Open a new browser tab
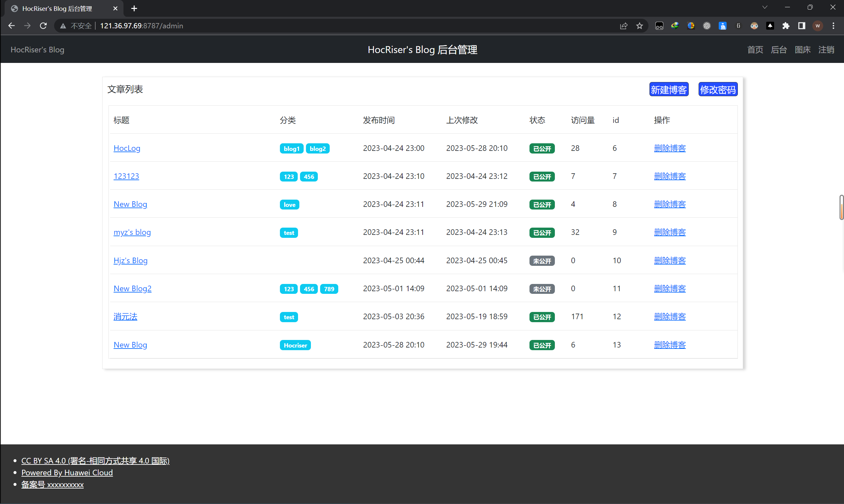This screenshot has width=844, height=504. (134, 9)
